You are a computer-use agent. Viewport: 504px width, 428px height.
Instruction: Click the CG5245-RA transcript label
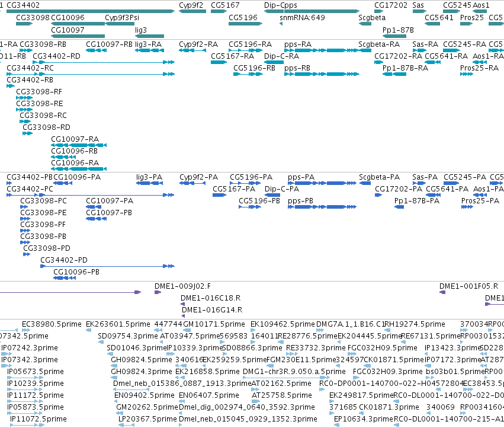(x=464, y=44)
